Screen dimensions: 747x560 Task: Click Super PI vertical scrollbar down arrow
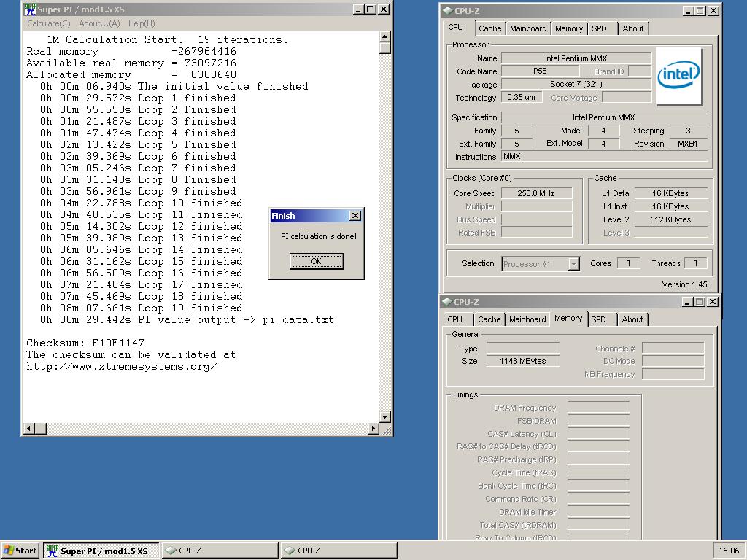click(x=385, y=417)
